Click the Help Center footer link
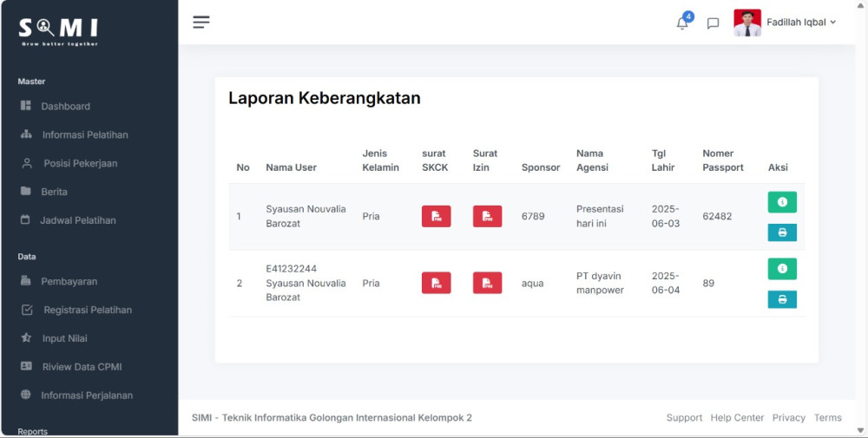Screen dimensions: 868x438 pos(737,418)
